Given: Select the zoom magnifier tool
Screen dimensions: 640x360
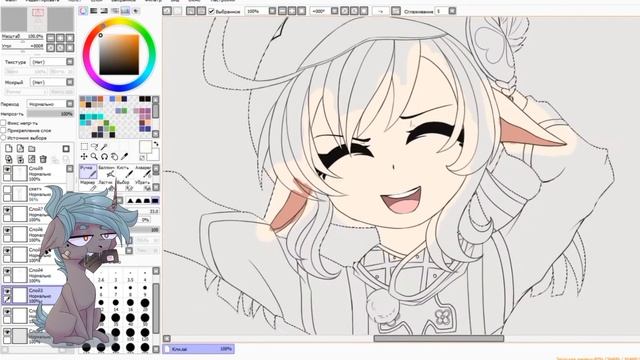Looking at the screenshot, I should [94, 156].
